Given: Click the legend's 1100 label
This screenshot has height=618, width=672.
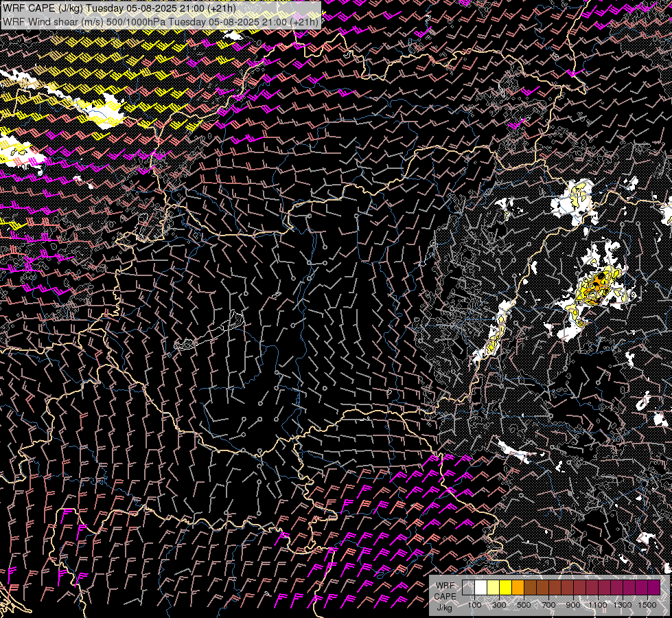Looking at the screenshot, I should [597, 605].
